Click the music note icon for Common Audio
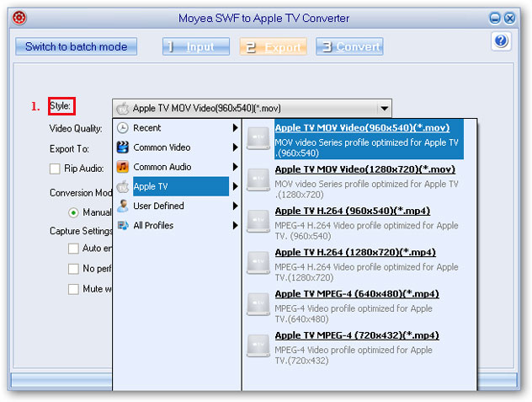 point(123,167)
